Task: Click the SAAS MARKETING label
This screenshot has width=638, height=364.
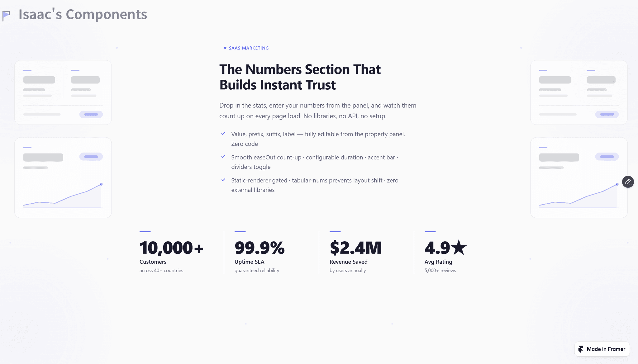Action: [249, 48]
